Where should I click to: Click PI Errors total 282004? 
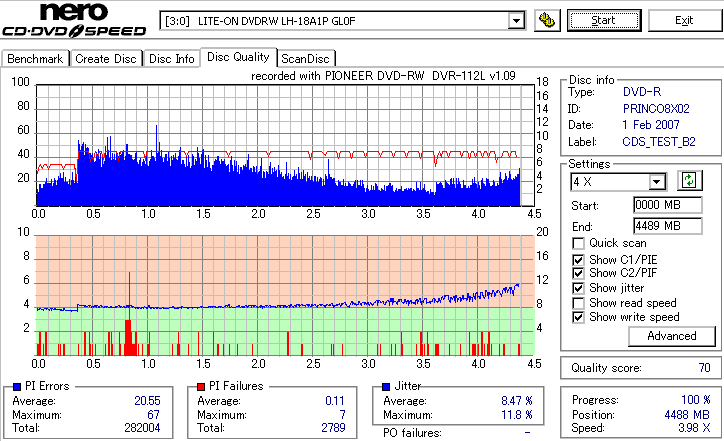[142, 428]
